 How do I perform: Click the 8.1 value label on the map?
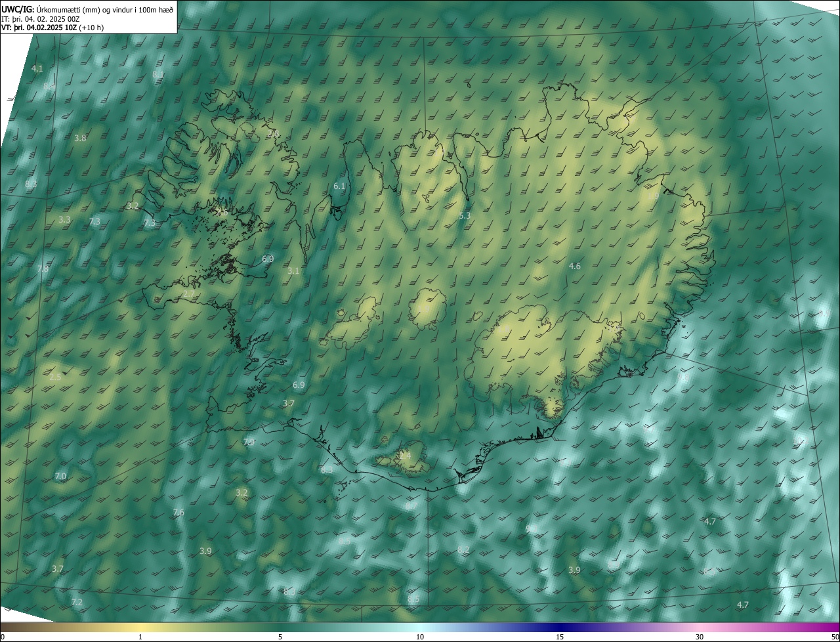tap(158, 74)
